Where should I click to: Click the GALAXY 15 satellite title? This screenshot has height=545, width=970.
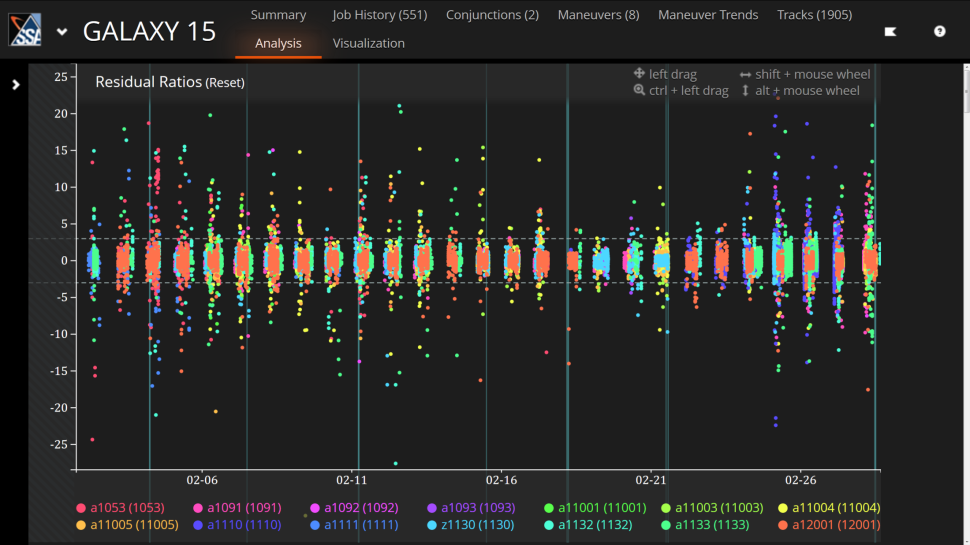coord(149,32)
